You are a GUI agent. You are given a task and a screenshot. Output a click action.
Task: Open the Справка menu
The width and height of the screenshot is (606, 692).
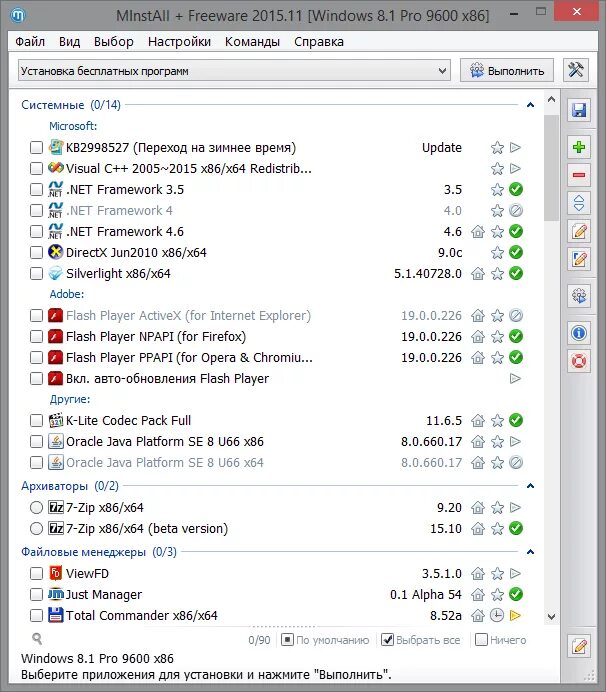[x=319, y=41]
